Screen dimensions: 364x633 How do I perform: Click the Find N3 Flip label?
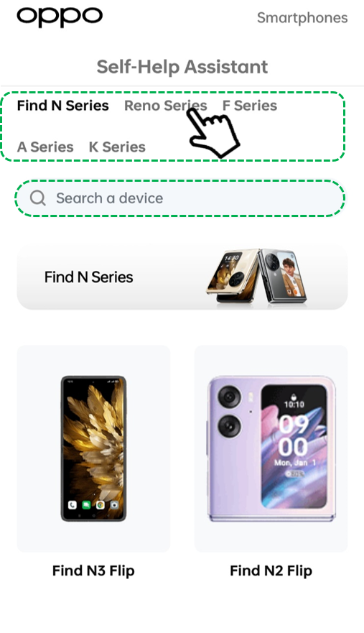point(93,570)
